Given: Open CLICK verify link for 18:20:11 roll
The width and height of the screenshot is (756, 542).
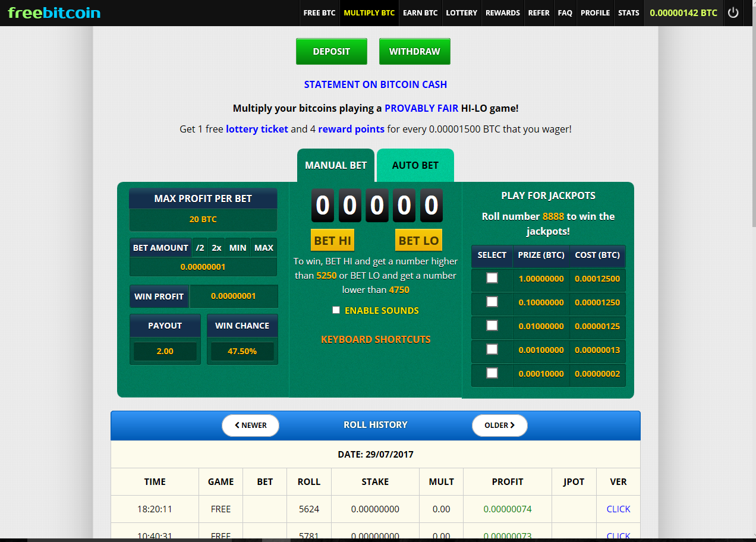Looking at the screenshot, I should (618, 509).
